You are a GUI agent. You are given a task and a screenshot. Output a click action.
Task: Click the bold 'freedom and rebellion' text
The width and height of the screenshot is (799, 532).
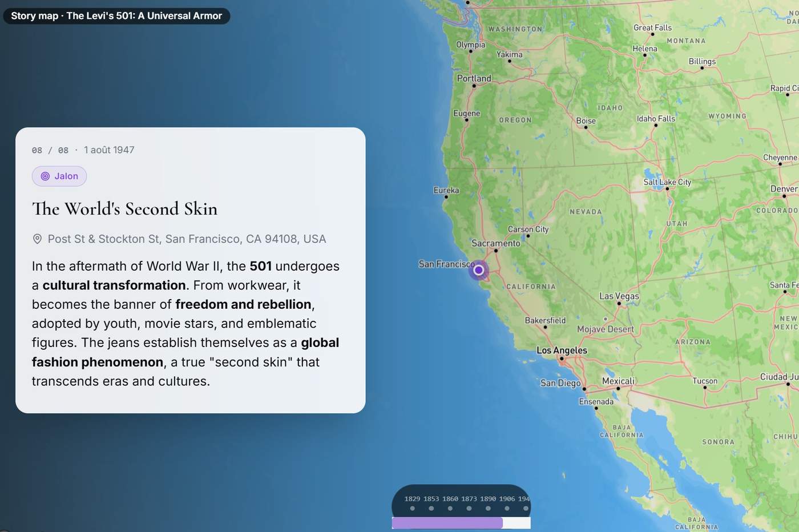coord(243,304)
